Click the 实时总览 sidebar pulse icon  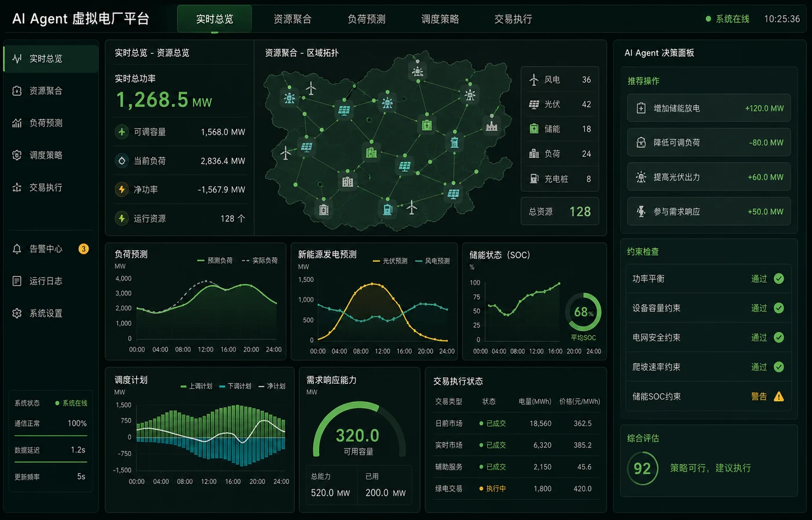[x=17, y=59]
